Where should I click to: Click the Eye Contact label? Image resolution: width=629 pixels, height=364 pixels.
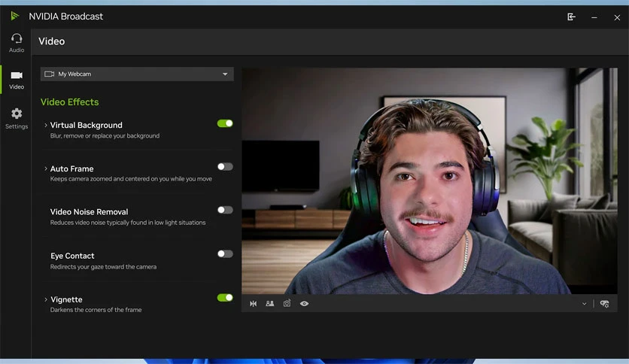click(72, 256)
